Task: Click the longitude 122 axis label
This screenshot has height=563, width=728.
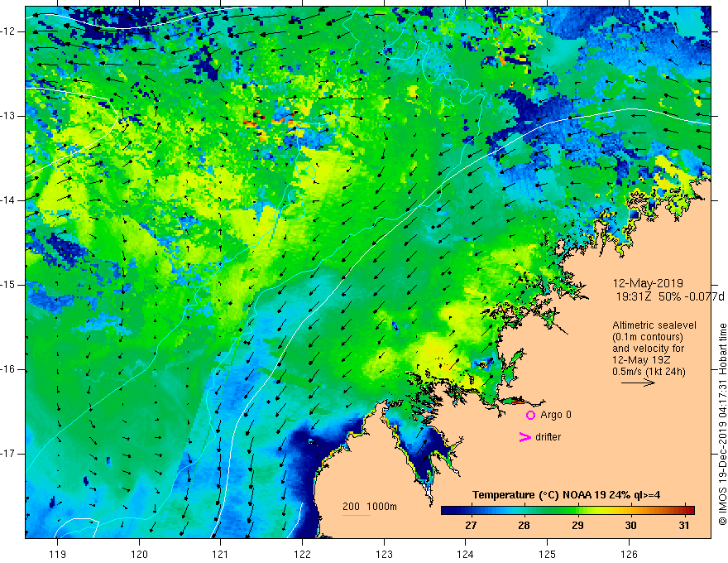Action: click(x=302, y=554)
